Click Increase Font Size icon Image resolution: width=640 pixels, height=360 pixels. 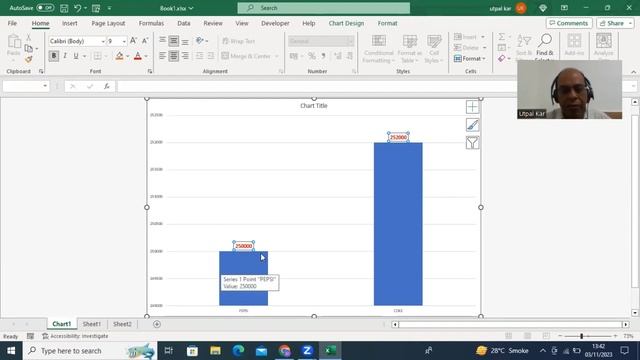tap(133, 41)
